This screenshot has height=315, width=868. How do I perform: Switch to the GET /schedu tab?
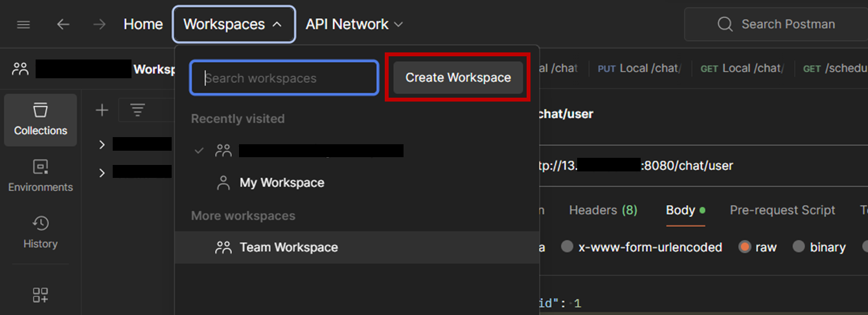[x=834, y=68]
